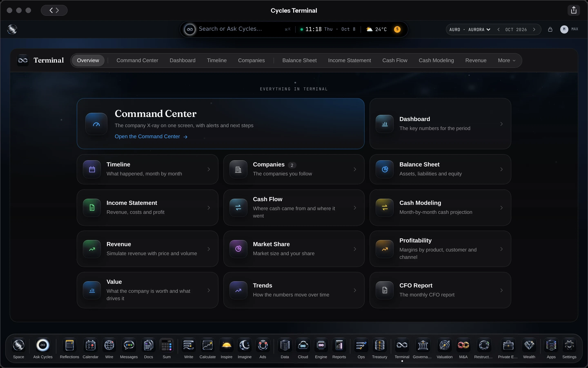Open the Market Share card
The height and width of the screenshot is (368, 588).
coord(294,249)
